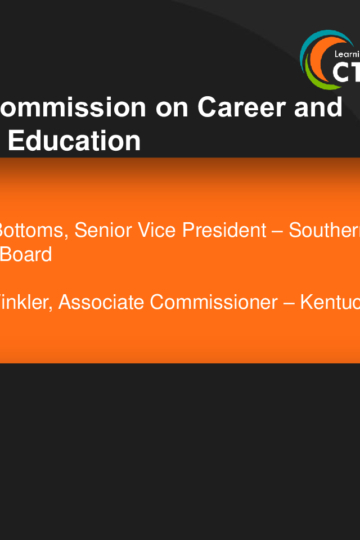Click the CTE swirl logo
360x540 pixels.
(x=330, y=60)
